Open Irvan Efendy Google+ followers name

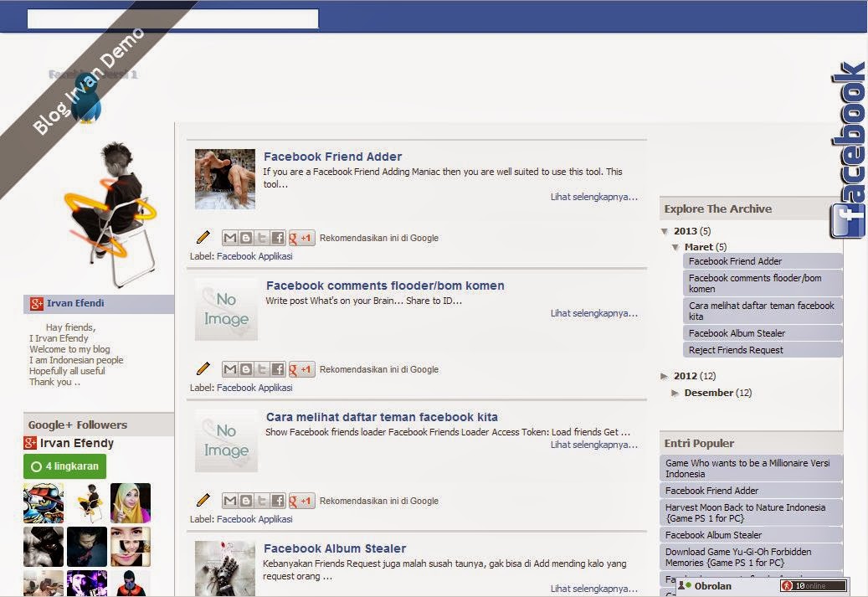(77, 443)
